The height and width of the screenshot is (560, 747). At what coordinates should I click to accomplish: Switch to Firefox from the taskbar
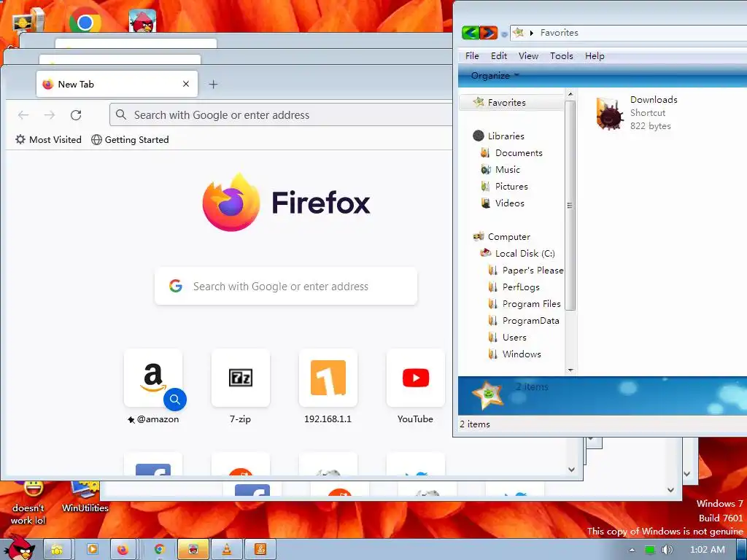(123, 549)
